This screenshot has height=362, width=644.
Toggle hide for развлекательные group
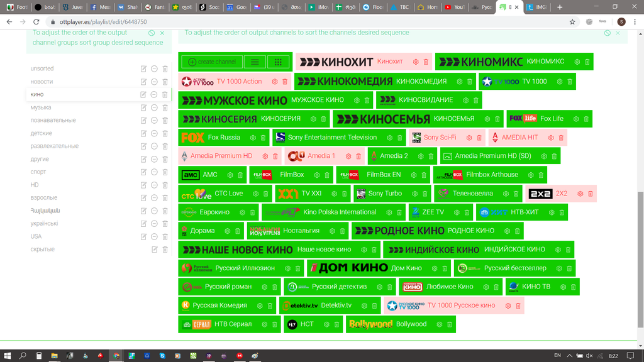[154, 146]
